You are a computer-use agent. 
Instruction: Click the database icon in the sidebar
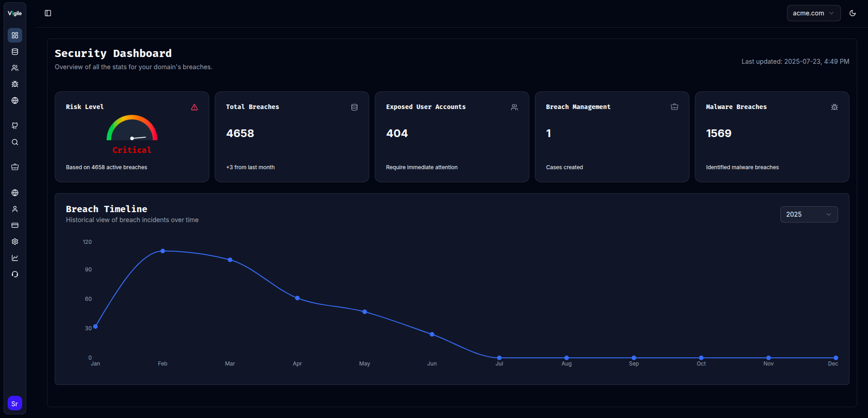pyautogui.click(x=15, y=52)
